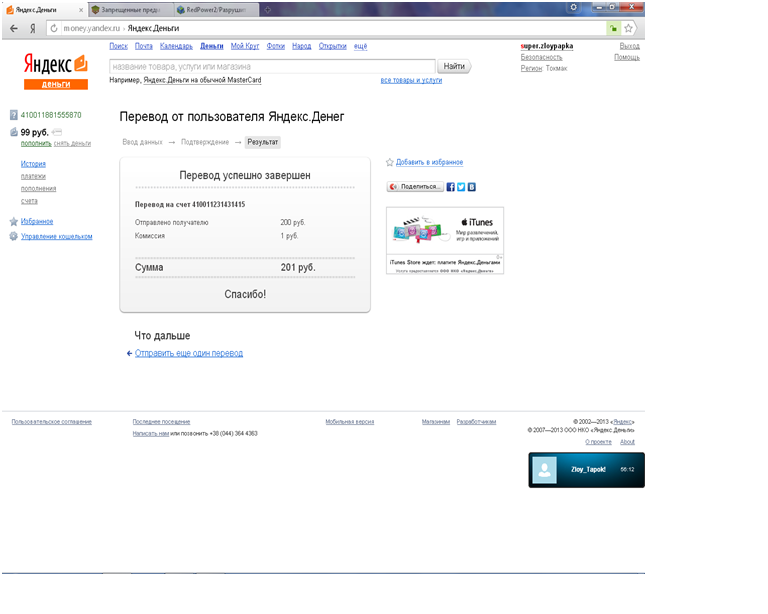Switch to Запрещенные предметы tab
The height and width of the screenshot is (614, 768).
click(130, 10)
